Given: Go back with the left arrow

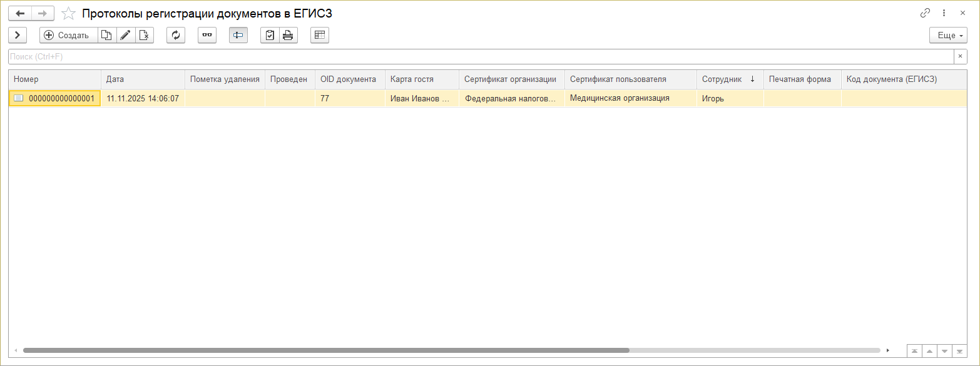Looking at the screenshot, I should tap(20, 13).
